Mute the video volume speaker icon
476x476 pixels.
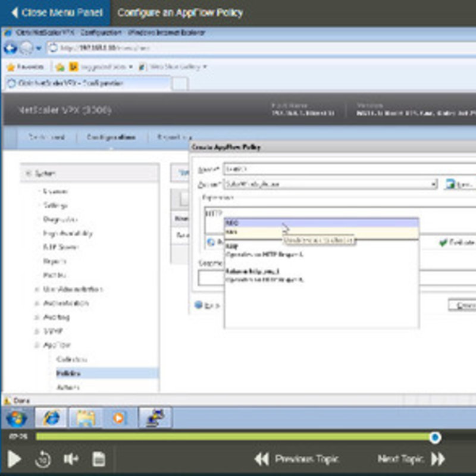pos(71,459)
